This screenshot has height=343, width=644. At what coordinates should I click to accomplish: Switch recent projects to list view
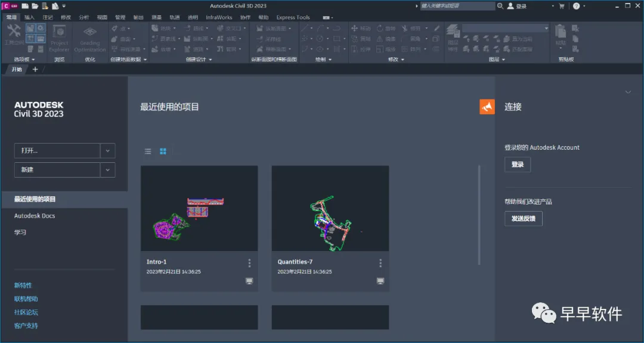148,152
